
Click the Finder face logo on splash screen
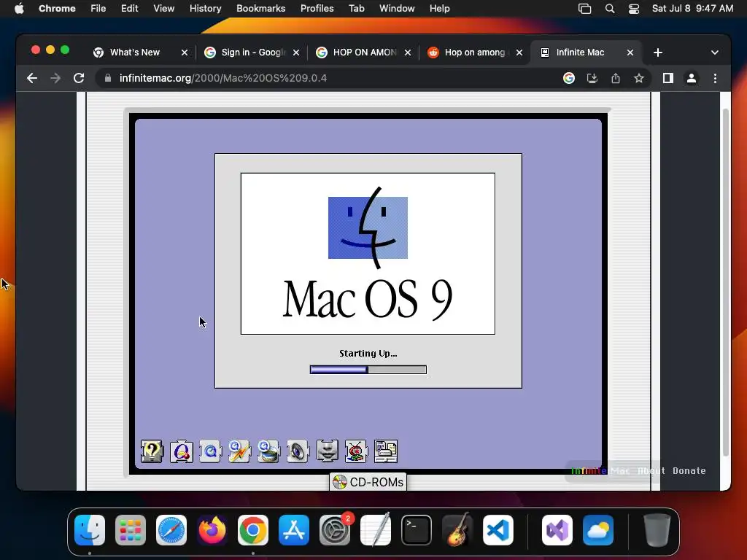point(368,227)
